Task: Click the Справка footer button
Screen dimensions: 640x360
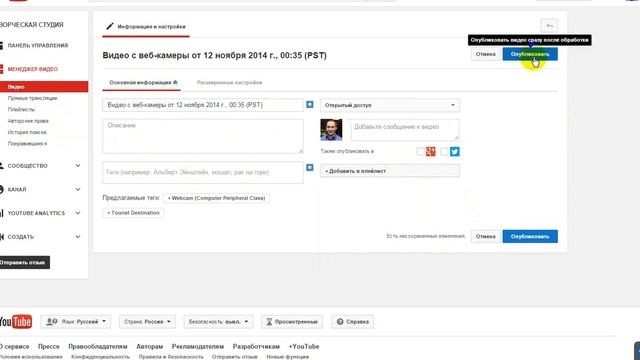Action: pyautogui.click(x=353, y=322)
